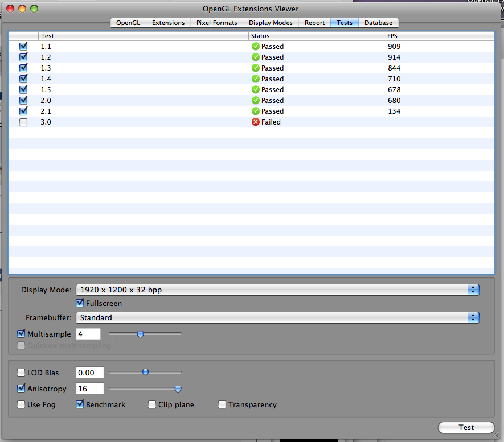Click the Multisample value field

tap(88, 334)
